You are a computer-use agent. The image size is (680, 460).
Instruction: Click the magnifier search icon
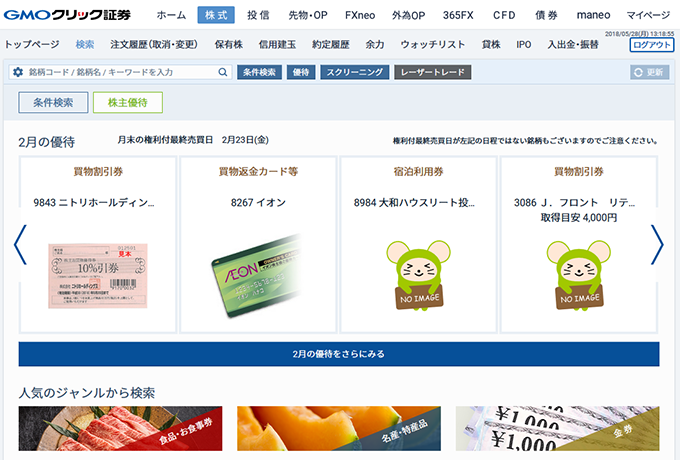pyautogui.click(x=223, y=73)
